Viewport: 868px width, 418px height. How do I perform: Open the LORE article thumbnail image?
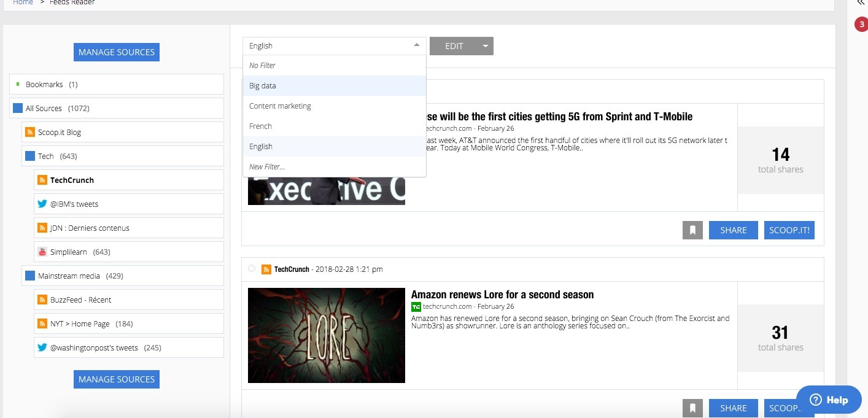pyautogui.click(x=327, y=336)
